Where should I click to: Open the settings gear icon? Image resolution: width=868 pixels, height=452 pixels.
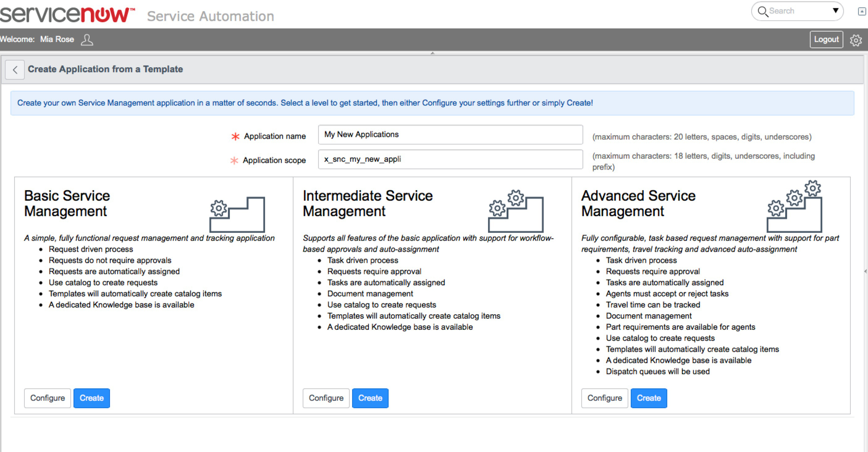click(x=855, y=40)
